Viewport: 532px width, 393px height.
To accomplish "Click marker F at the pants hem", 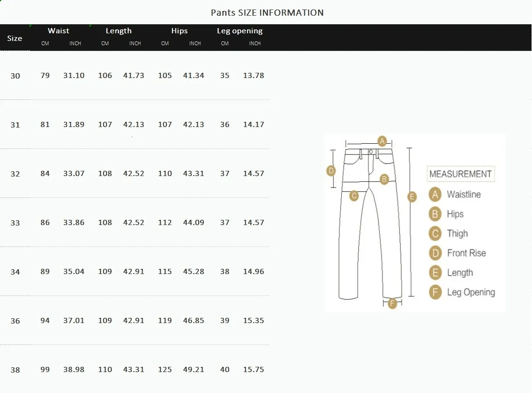I will 392,303.
